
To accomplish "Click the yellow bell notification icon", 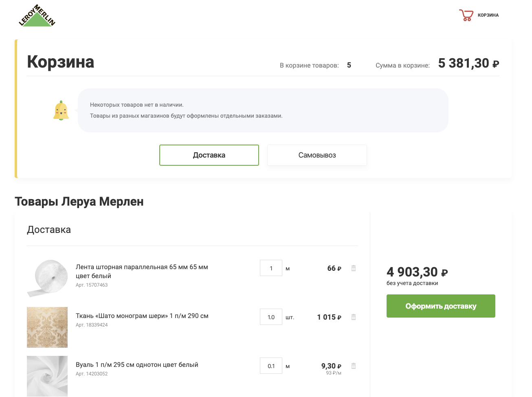I will (x=61, y=110).
